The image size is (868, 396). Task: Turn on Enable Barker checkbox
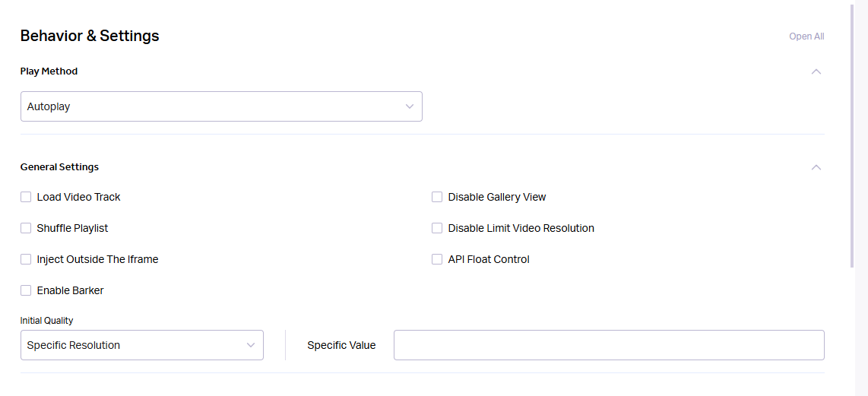tap(26, 290)
